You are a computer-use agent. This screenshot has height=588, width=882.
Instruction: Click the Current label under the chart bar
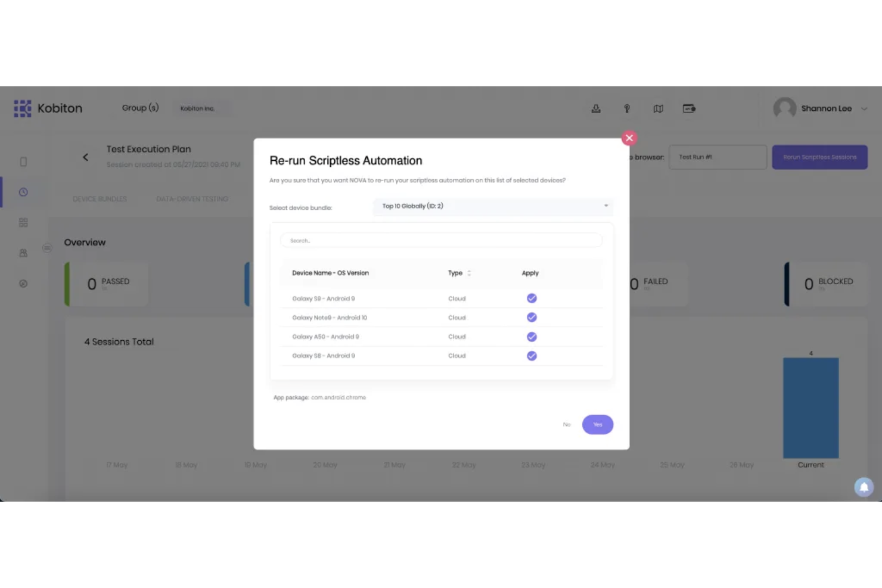[811, 465]
